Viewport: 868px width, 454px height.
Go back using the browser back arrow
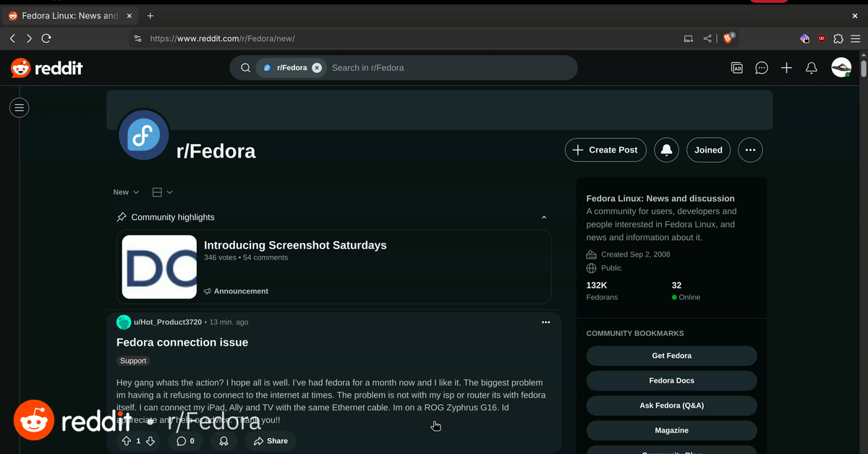tap(12, 38)
